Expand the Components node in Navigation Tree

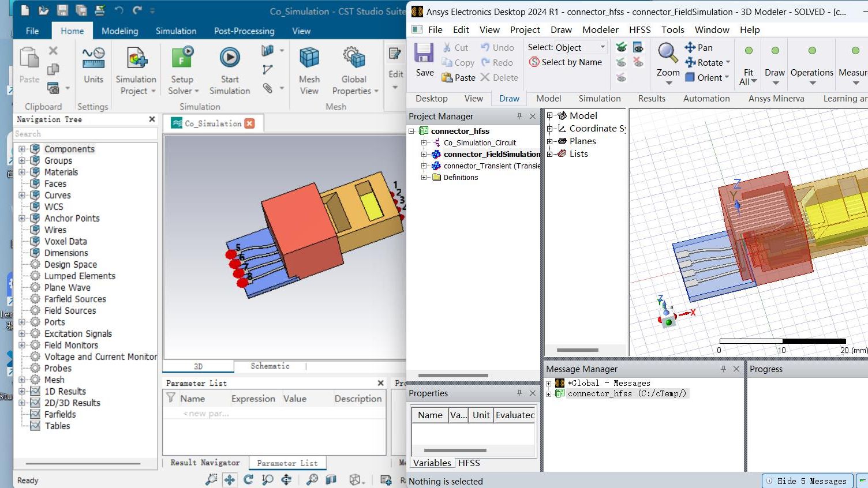coord(22,149)
